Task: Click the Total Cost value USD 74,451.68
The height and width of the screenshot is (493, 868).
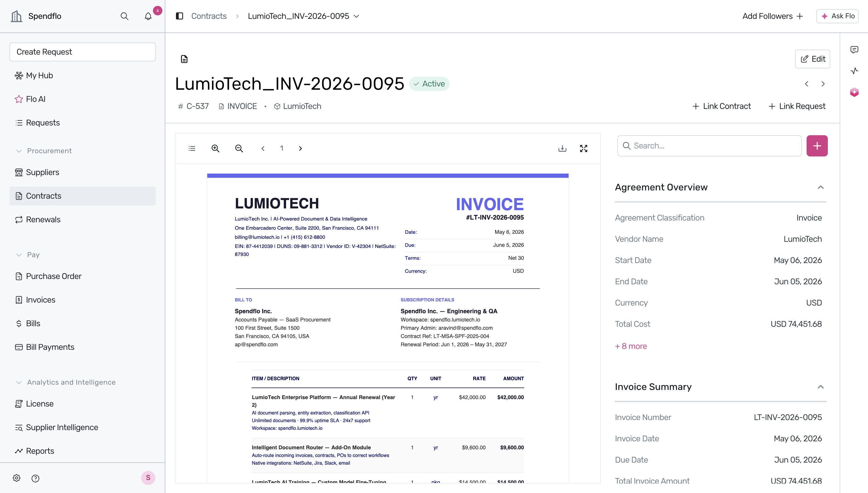Action: pyautogui.click(x=796, y=324)
